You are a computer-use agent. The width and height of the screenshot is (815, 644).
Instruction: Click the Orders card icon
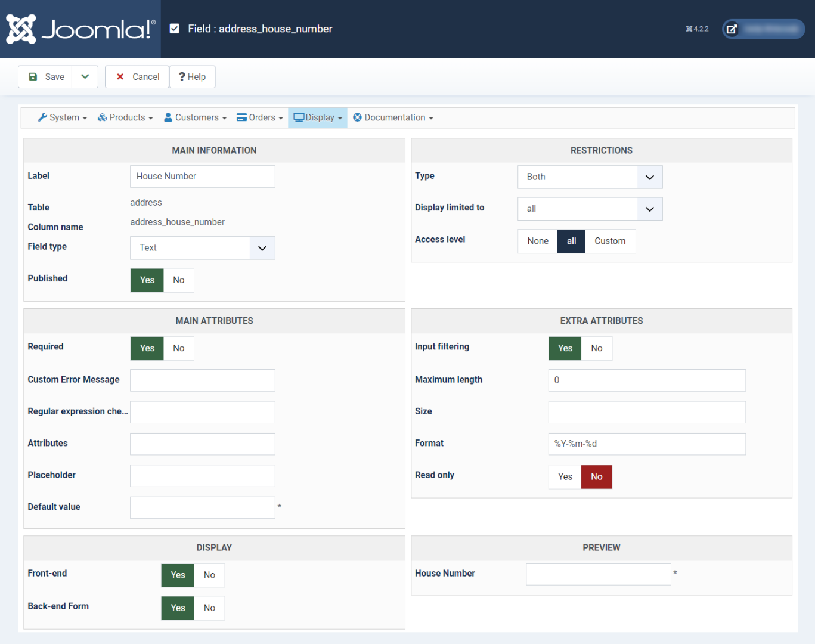pos(241,117)
